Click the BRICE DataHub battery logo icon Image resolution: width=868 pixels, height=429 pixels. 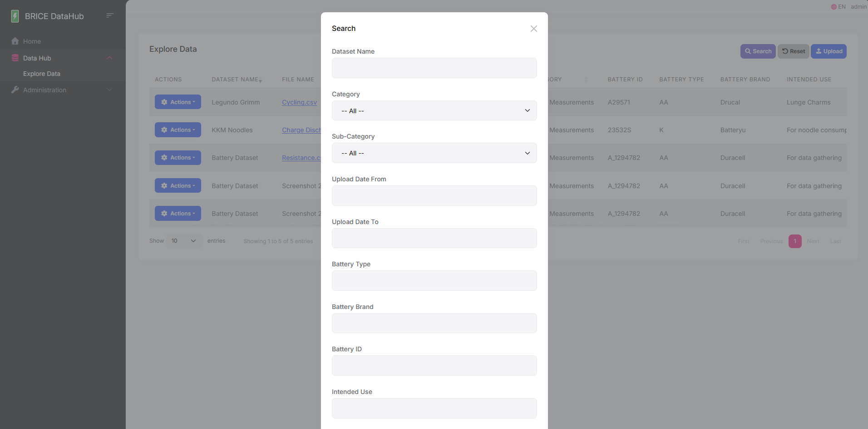(x=15, y=16)
